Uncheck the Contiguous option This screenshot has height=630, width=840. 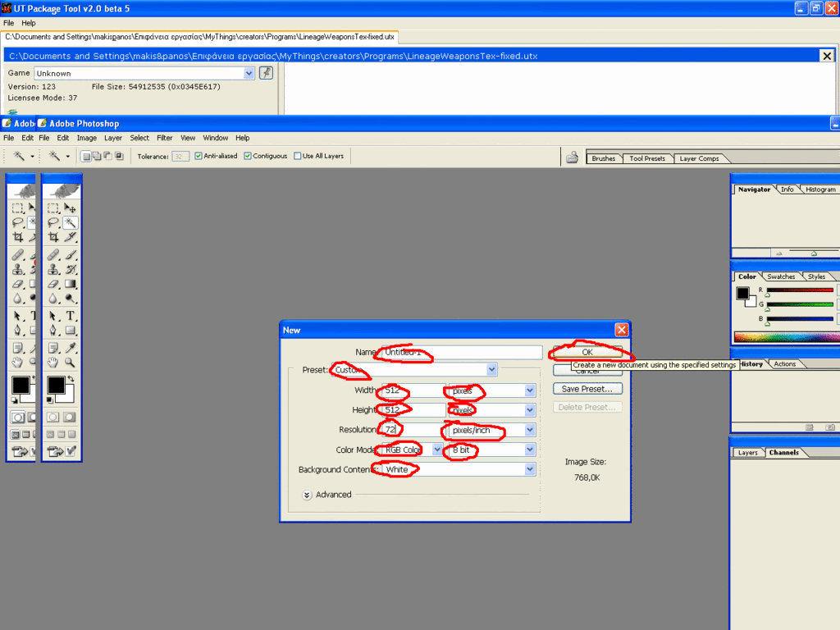point(248,156)
